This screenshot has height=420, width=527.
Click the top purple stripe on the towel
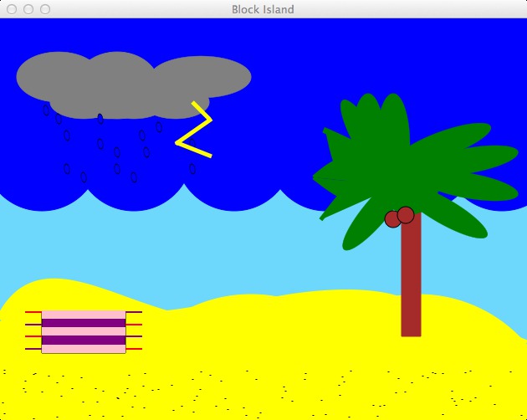84,323
